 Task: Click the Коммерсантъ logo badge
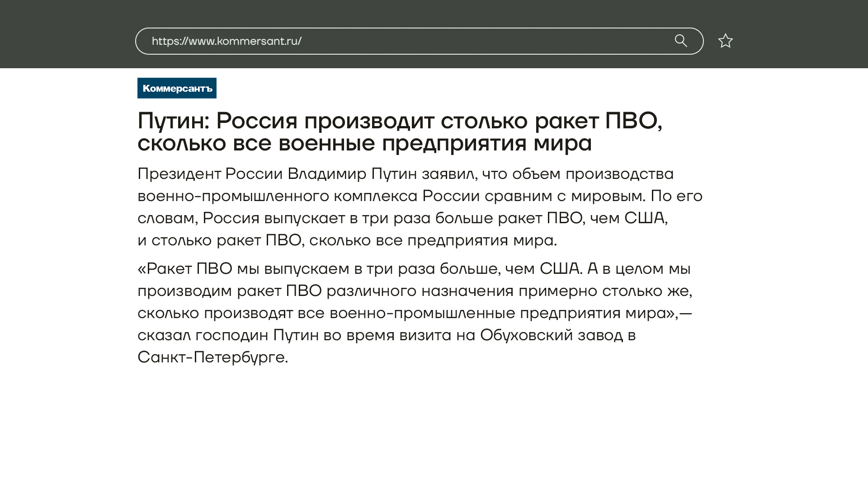tap(177, 88)
